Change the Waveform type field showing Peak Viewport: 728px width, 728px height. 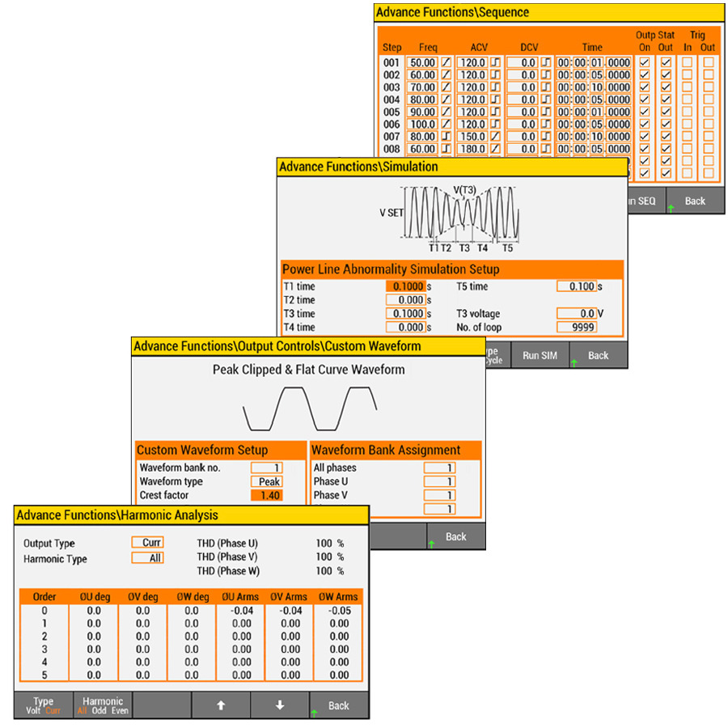[x=266, y=481]
